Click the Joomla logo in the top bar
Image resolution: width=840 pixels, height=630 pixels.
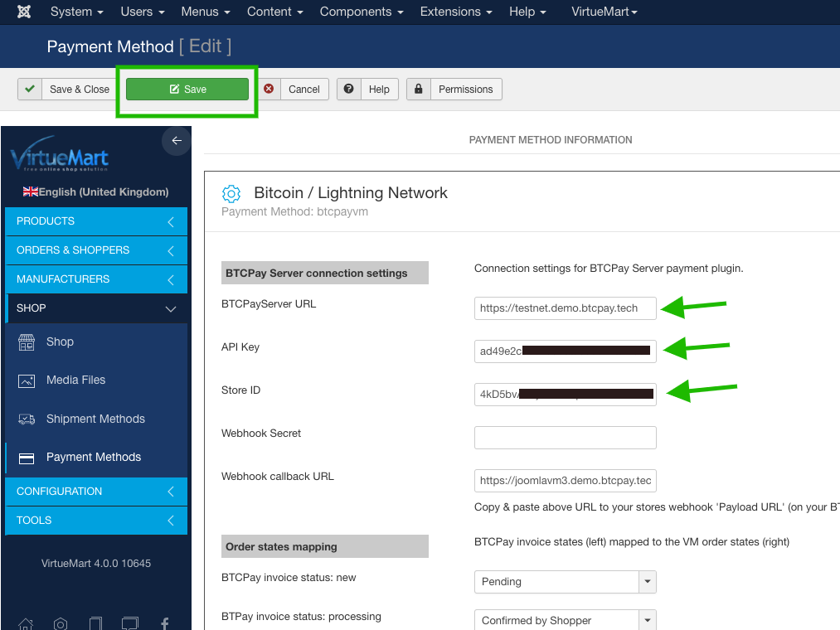click(x=22, y=12)
